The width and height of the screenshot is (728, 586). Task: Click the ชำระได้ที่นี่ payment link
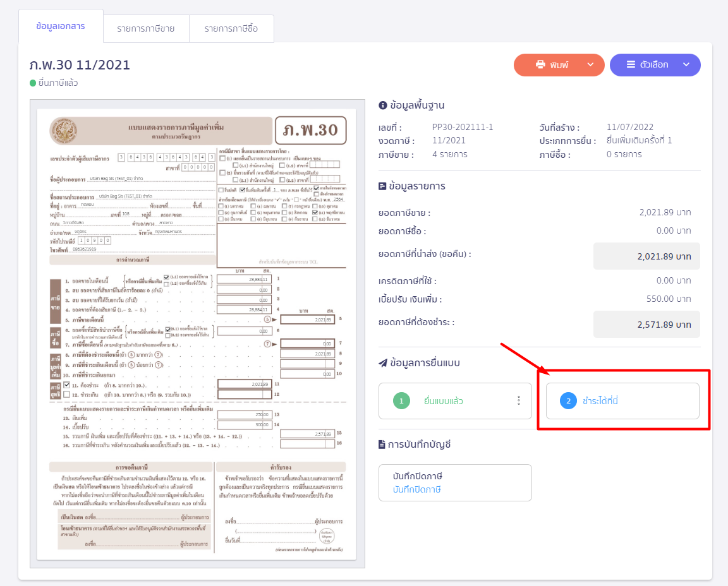click(600, 401)
